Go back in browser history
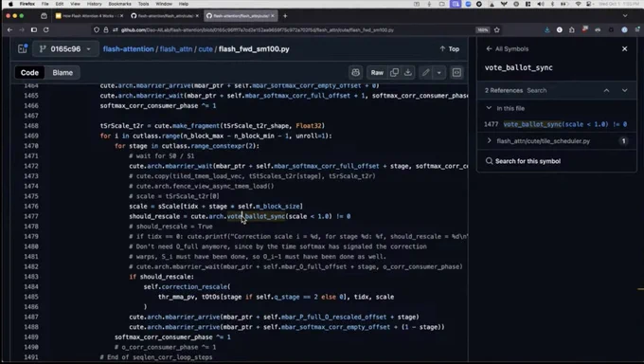The height and width of the screenshot is (364, 644). point(9,30)
